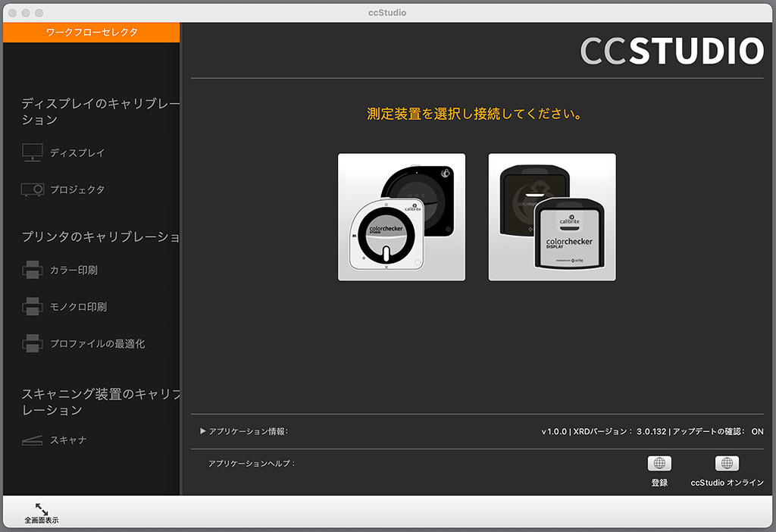The width and height of the screenshot is (776, 532).
Task: Click the 登録 label
Action: 659,483
